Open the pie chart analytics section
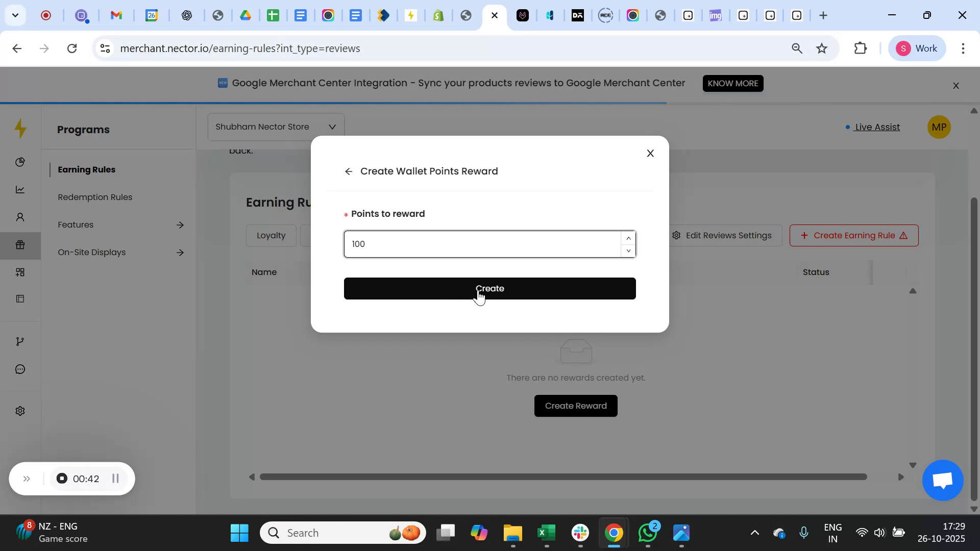Image resolution: width=980 pixels, height=551 pixels. [x=20, y=162]
